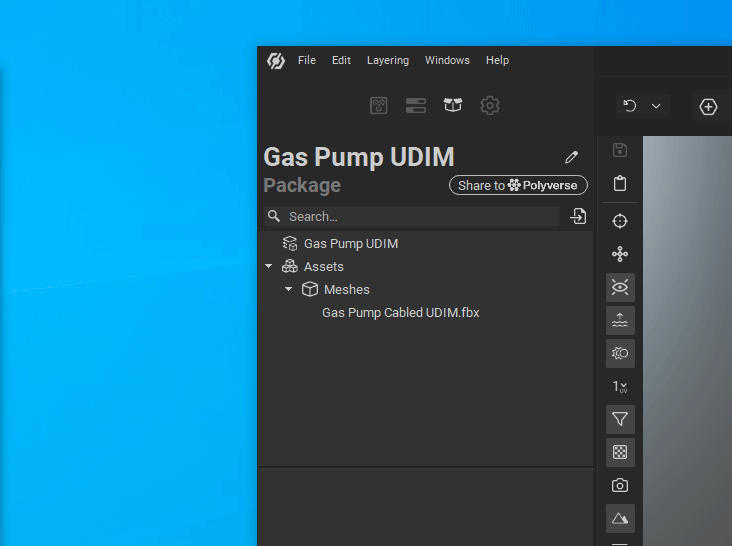Click the gizmo nodes icon
The image size is (732, 546).
tap(620, 254)
